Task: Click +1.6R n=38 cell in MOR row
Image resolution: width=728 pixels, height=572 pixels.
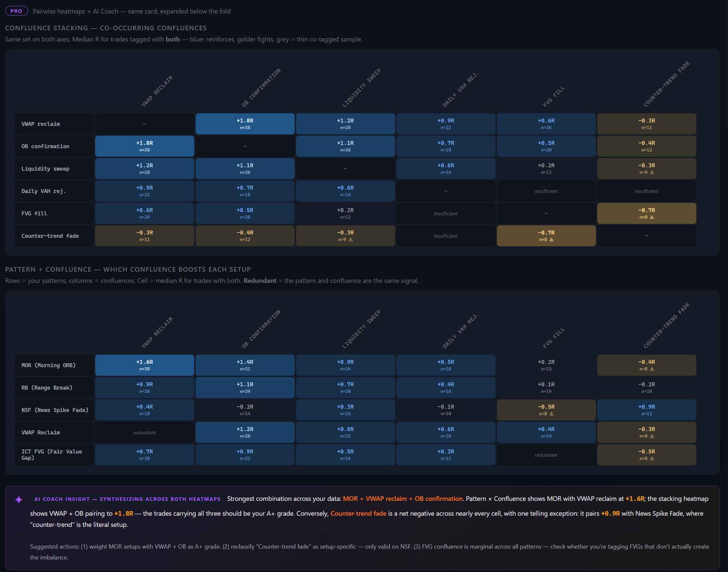Action: click(145, 366)
